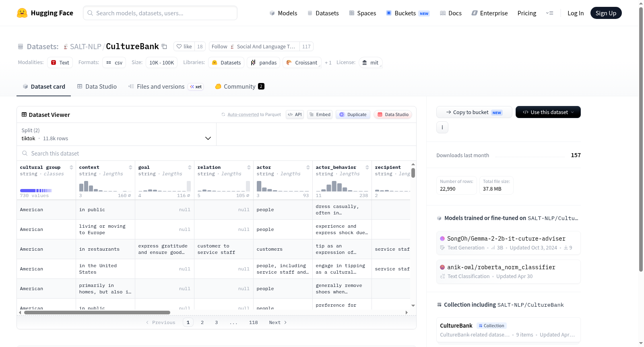Image resolution: width=644 pixels, height=347 pixels.
Task: Sort by cultural group column
Action: click(x=71, y=167)
